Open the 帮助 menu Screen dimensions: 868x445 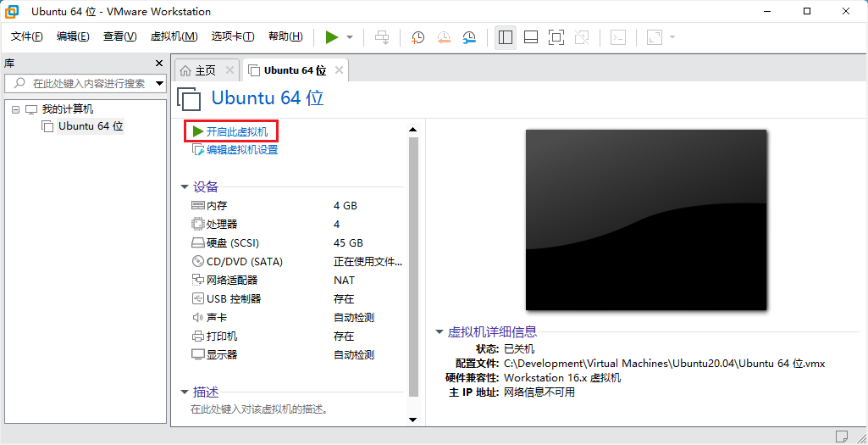[285, 36]
